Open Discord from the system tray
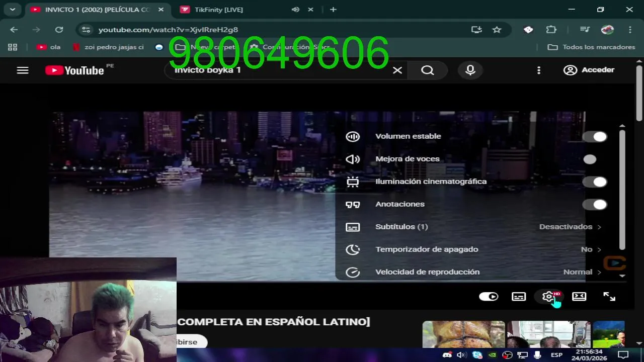This screenshot has height=362, width=644. [x=447, y=355]
